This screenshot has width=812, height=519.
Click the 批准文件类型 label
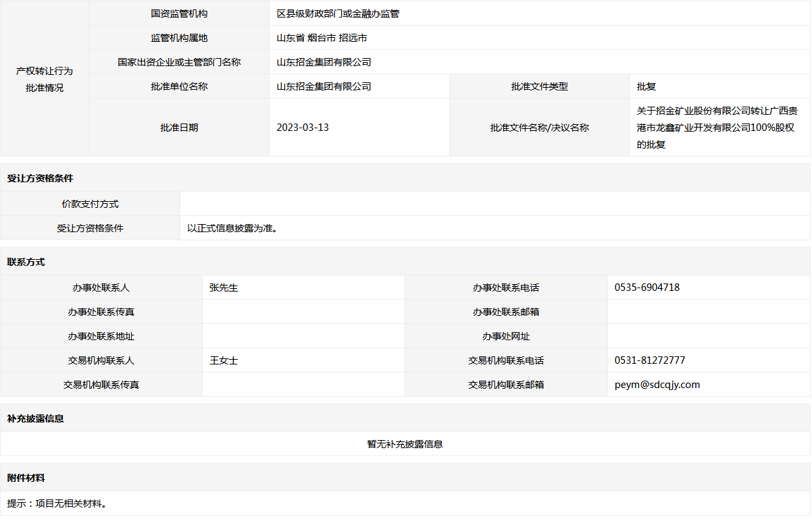click(540, 86)
